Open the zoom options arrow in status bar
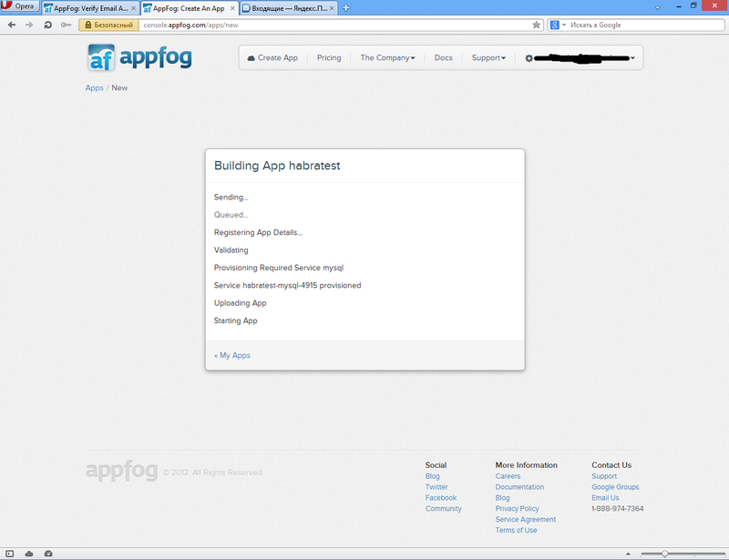Image resolution: width=729 pixels, height=560 pixels. [x=628, y=554]
